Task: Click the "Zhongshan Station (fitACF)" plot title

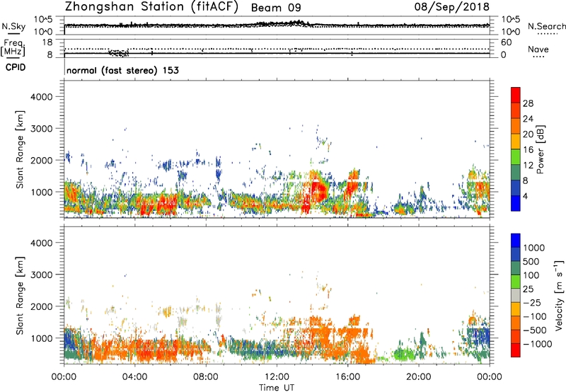Action: [151, 7]
